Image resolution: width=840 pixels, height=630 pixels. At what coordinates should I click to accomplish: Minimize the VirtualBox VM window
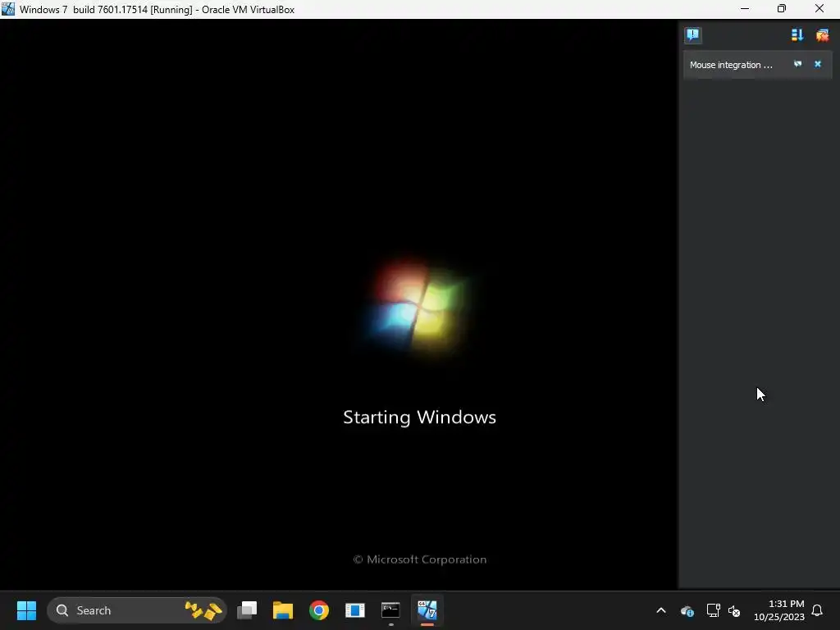click(745, 9)
